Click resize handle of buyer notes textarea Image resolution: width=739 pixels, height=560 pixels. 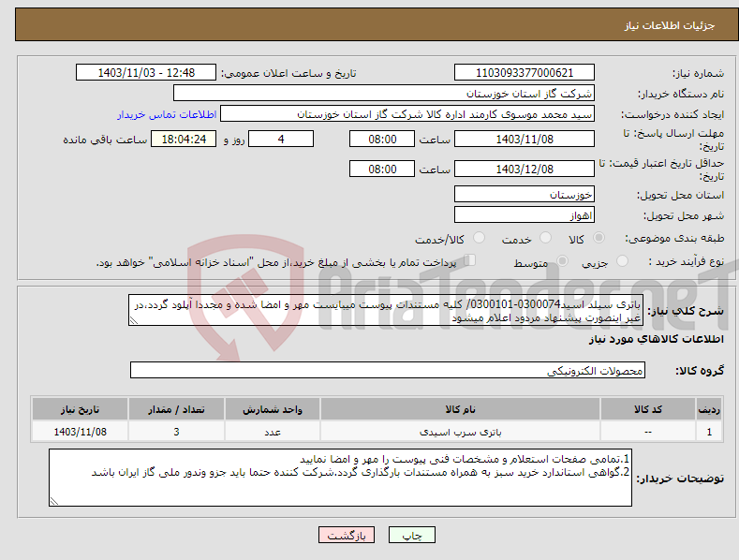click(x=53, y=502)
